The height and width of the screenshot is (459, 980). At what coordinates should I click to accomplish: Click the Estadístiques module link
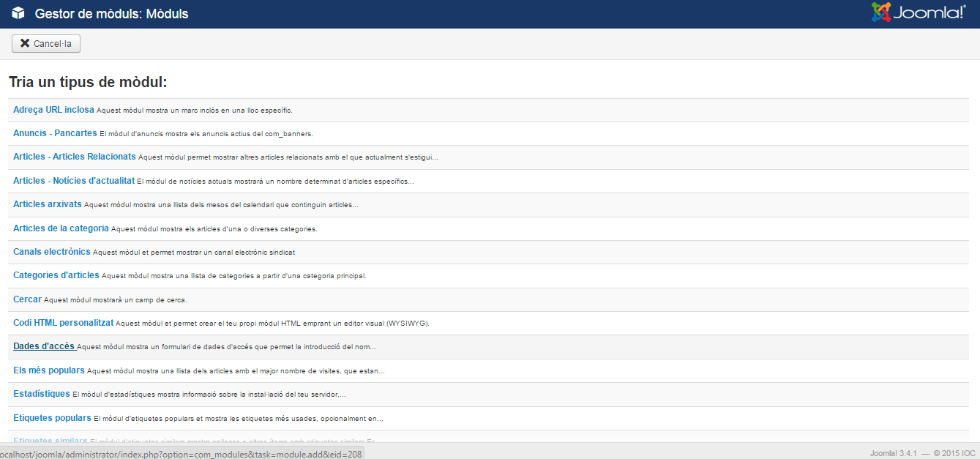[x=41, y=394]
